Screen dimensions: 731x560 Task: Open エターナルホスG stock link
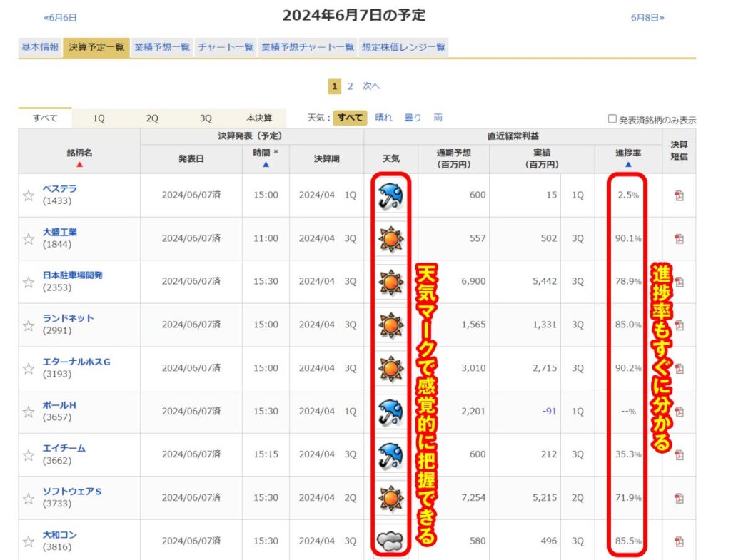pyautogui.click(x=76, y=362)
